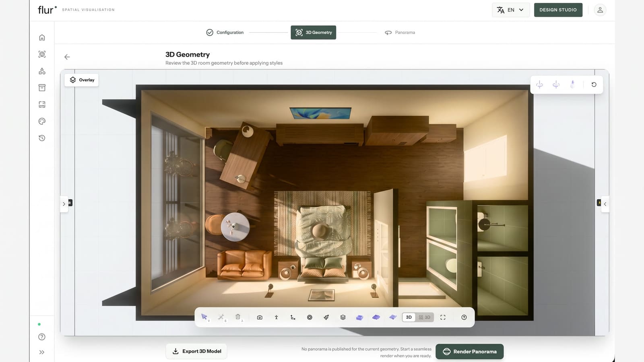
Task: Choose the third purple flat-plan view preset
Action: pyautogui.click(x=393, y=317)
